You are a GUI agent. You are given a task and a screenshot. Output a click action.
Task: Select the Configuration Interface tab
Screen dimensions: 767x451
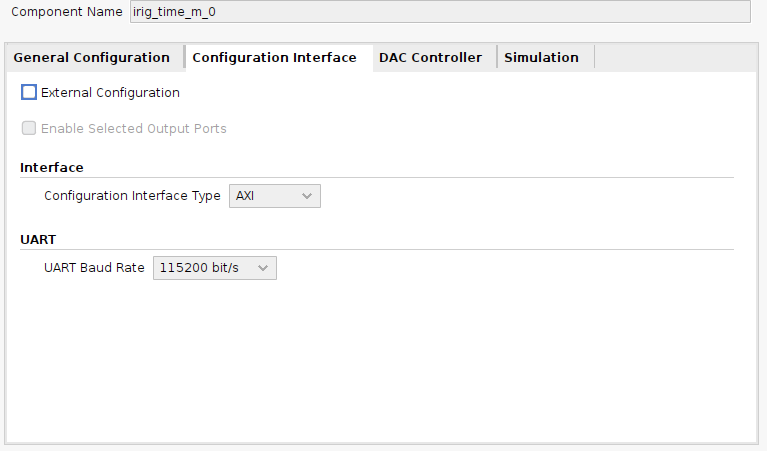274,58
